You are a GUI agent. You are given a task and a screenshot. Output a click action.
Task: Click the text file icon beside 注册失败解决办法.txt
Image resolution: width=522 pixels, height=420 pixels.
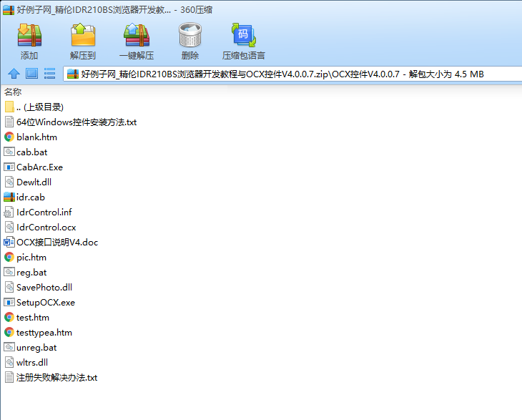[9, 377]
